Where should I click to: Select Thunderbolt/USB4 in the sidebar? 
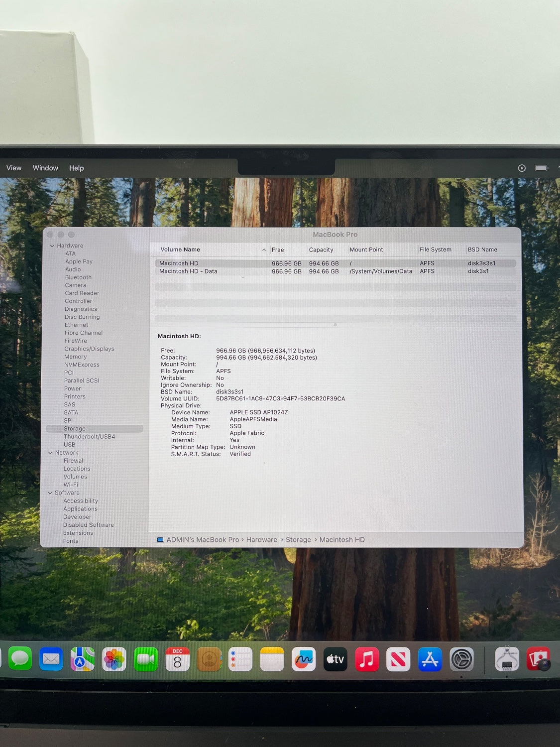(89, 437)
